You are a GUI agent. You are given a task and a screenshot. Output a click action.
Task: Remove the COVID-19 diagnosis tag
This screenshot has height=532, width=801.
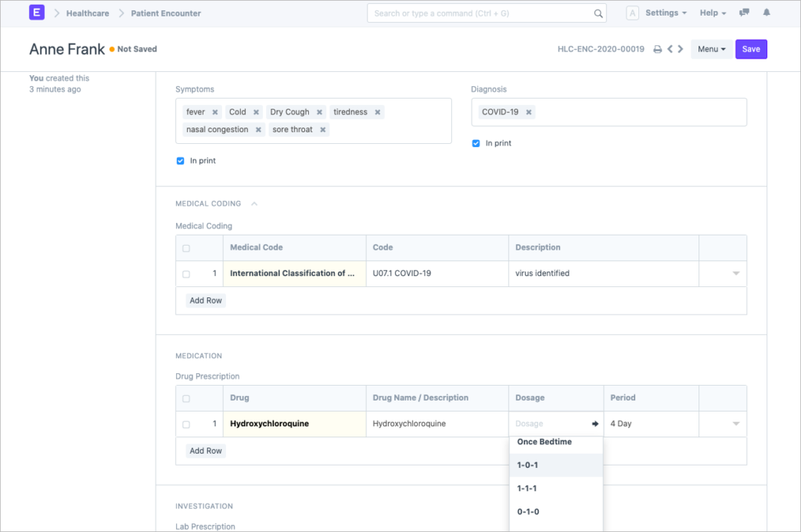(529, 112)
